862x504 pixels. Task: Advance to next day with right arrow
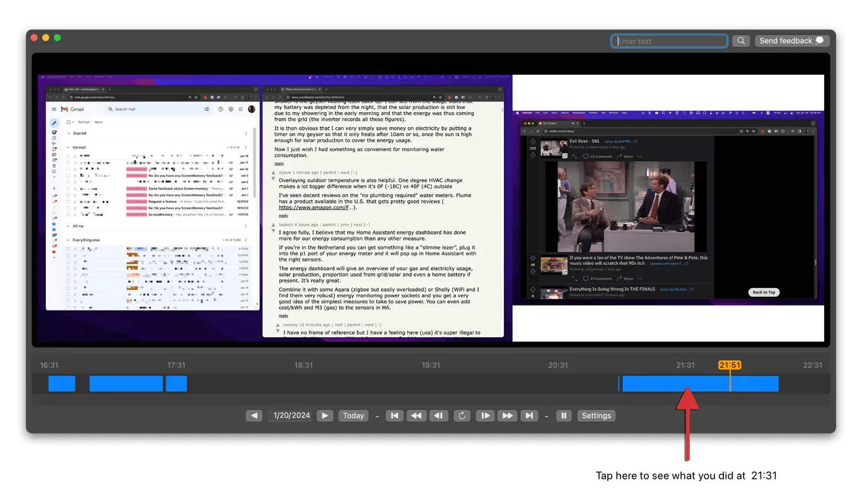[x=325, y=416]
